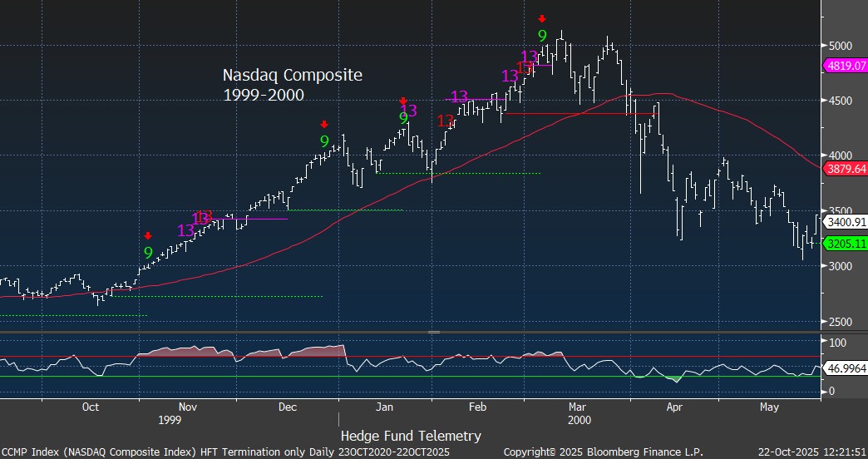Click the magenta 4819.07 price label

coord(845,66)
